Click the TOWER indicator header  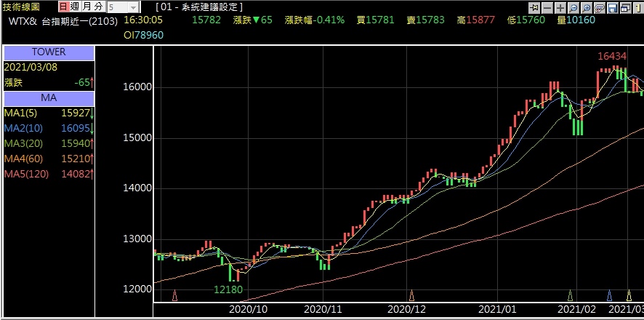click(x=49, y=52)
